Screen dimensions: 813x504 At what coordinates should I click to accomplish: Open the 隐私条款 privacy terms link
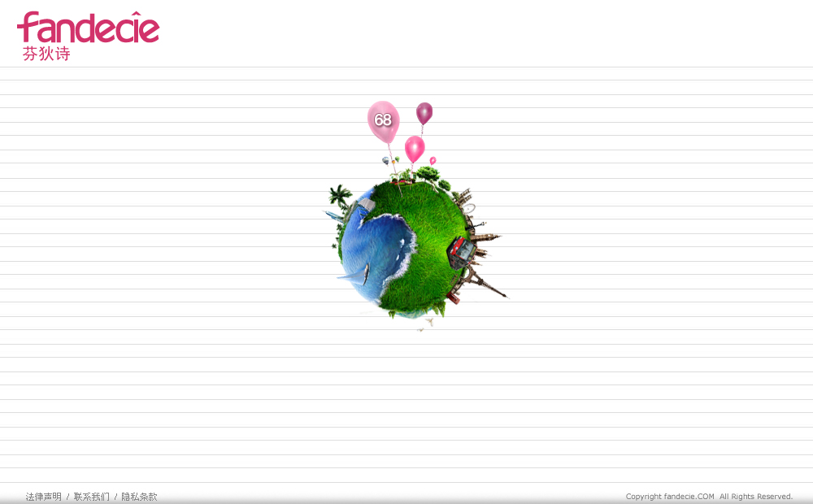pyautogui.click(x=139, y=496)
